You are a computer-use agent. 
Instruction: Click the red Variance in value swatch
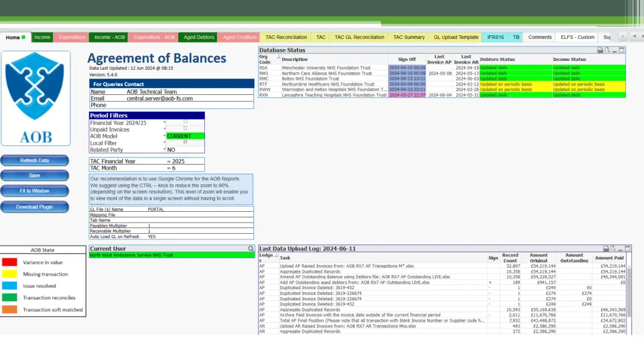click(x=9, y=262)
